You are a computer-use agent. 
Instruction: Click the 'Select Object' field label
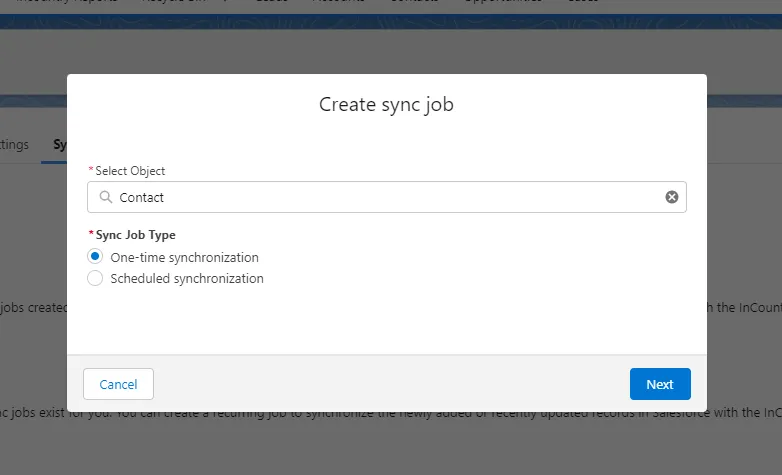[x=130, y=171]
